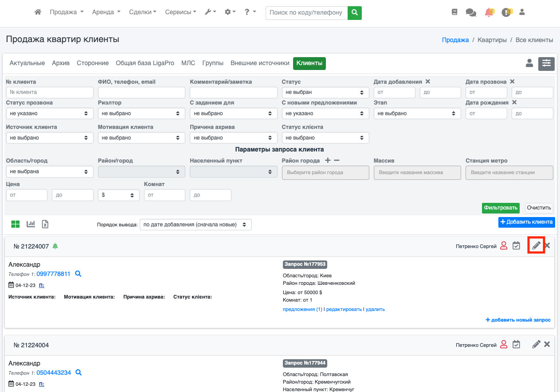Toggle the filter panel sliders button
The image size is (560, 392).
pyautogui.click(x=546, y=63)
